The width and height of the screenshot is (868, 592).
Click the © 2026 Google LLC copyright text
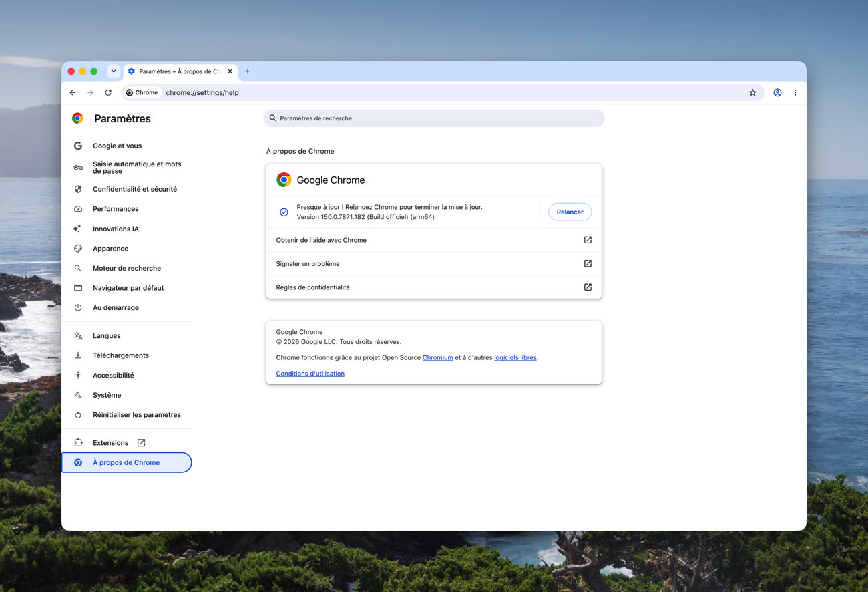tap(339, 342)
